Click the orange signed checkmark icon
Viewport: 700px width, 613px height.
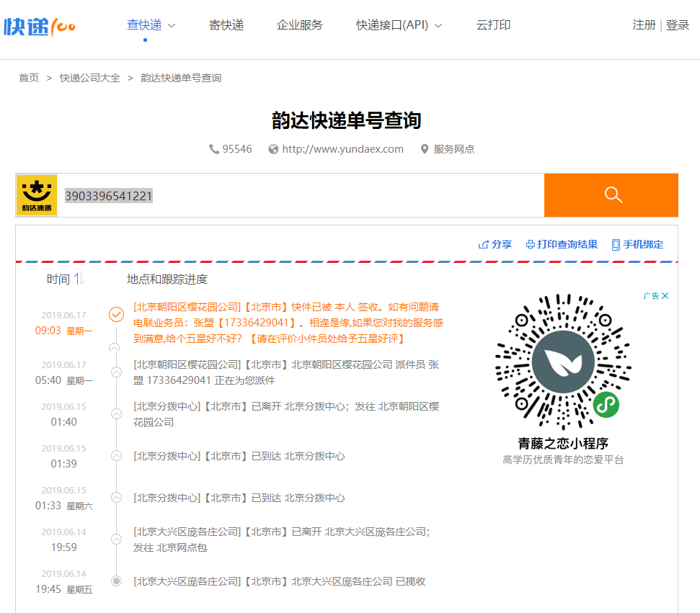point(117,315)
